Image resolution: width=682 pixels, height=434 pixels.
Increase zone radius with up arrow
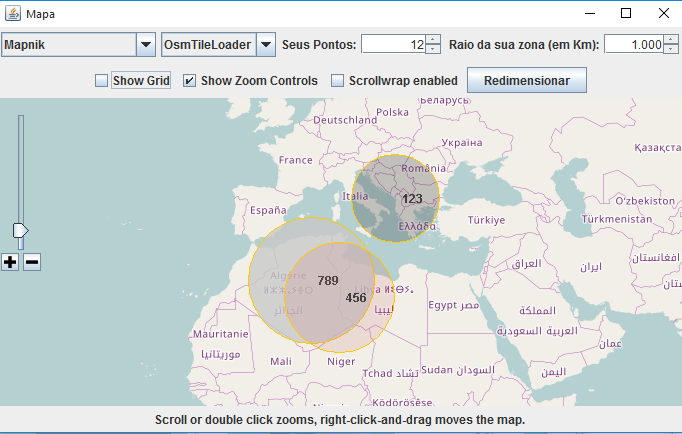tap(672, 39)
